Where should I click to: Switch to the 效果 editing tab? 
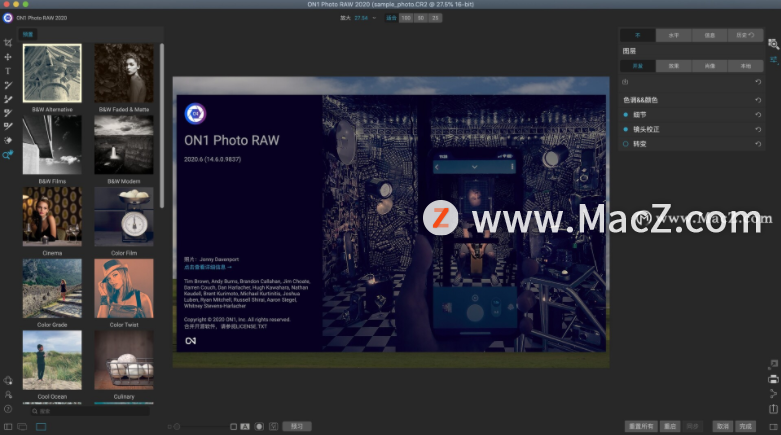point(673,66)
